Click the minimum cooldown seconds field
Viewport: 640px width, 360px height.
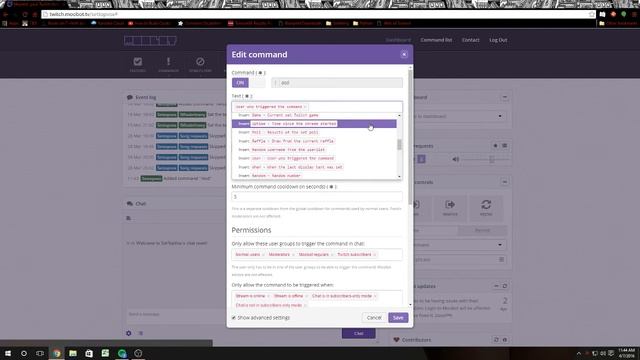click(x=317, y=197)
